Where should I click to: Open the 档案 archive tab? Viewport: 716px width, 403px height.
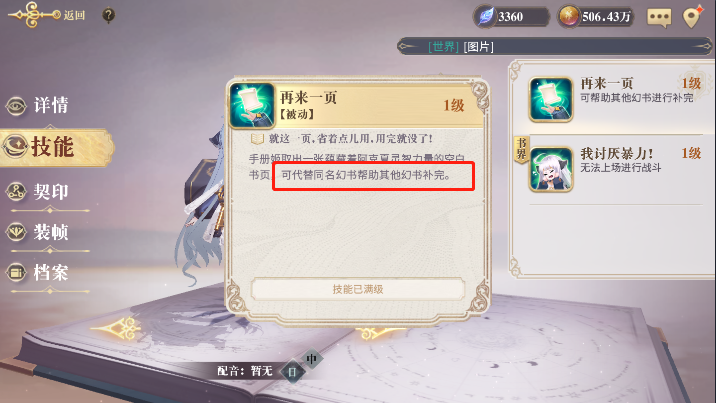[38, 273]
